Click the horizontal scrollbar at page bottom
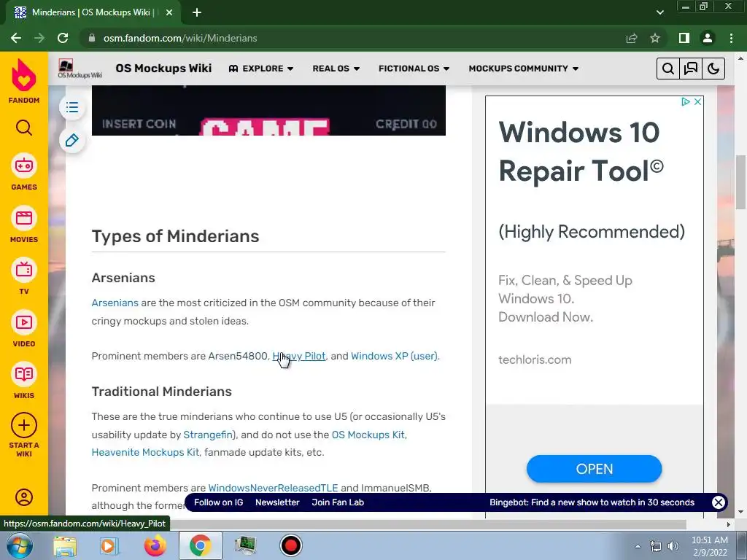 click(x=429, y=524)
